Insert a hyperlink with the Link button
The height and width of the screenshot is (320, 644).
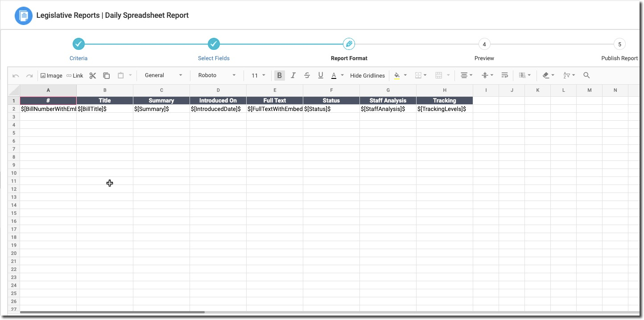(x=75, y=76)
